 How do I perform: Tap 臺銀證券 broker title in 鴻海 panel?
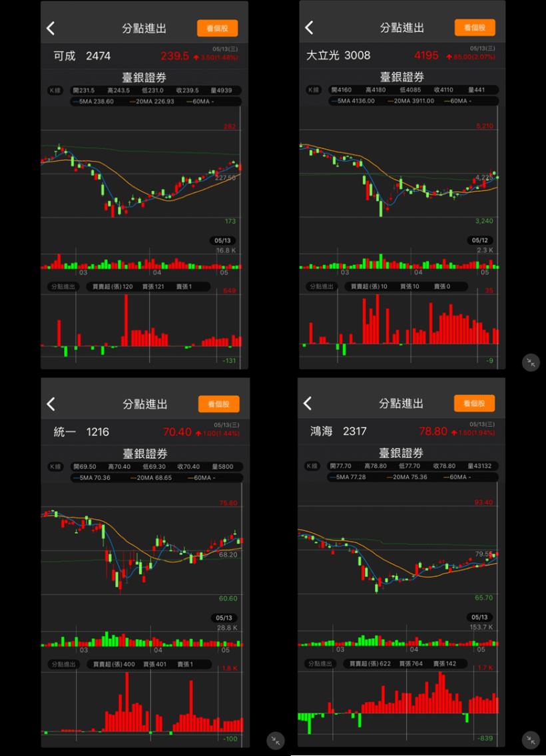pyautogui.click(x=402, y=453)
